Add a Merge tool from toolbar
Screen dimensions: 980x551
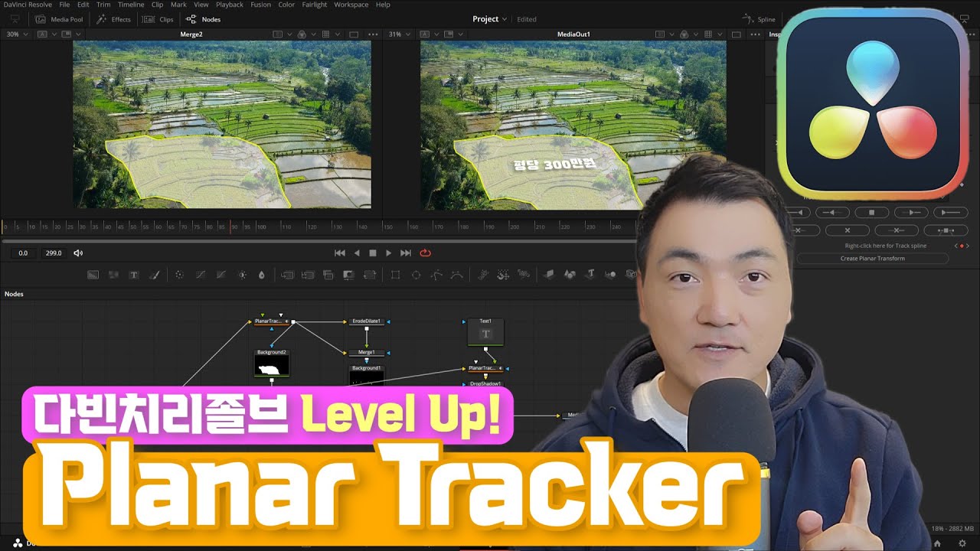tap(288, 275)
